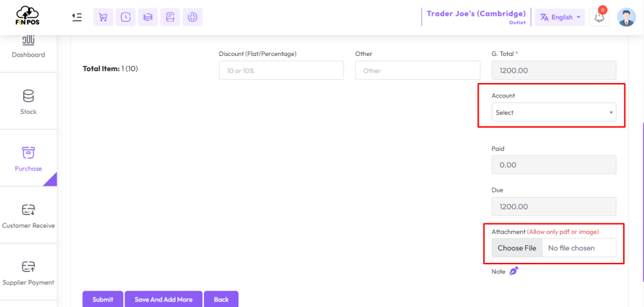Click the No file chosen text
The image size is (644, 307).
point(571,248)
